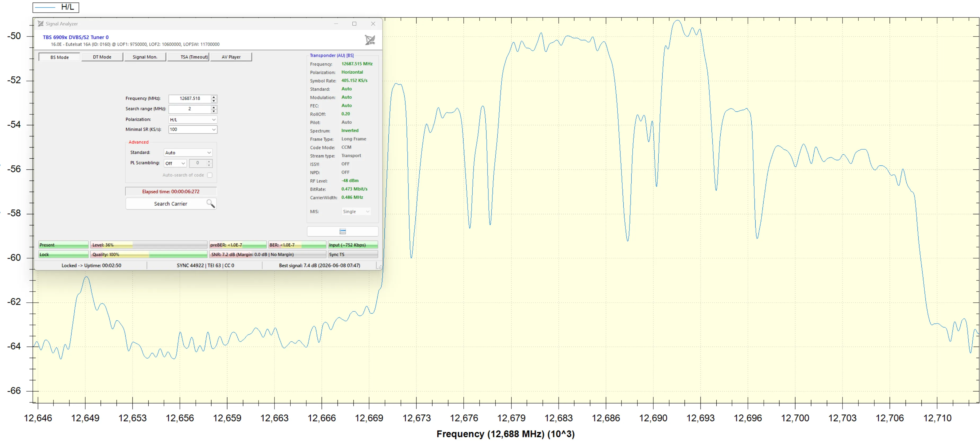
Task: Click the H/L legend label in chart
Action: pyautogui.click(x=68, y=7)
